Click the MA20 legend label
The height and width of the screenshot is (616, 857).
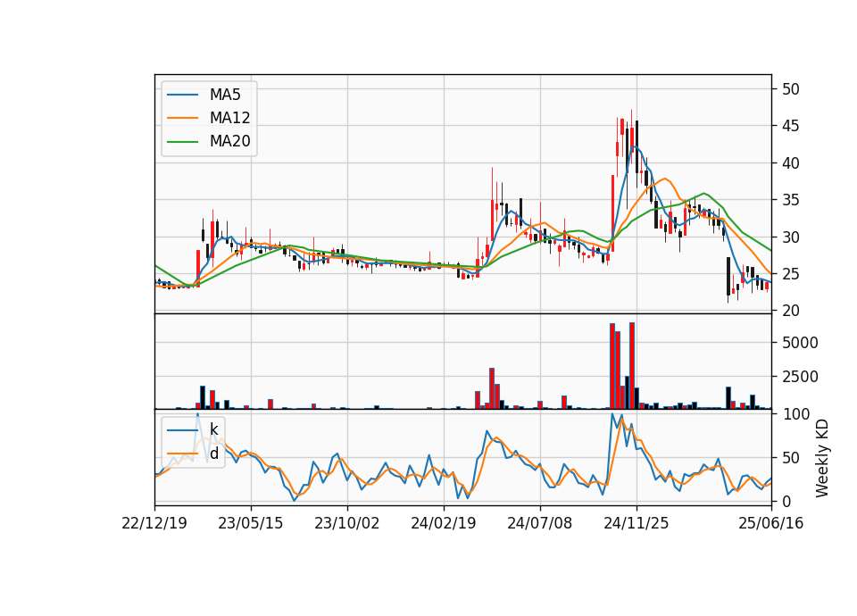click(229, 141)
